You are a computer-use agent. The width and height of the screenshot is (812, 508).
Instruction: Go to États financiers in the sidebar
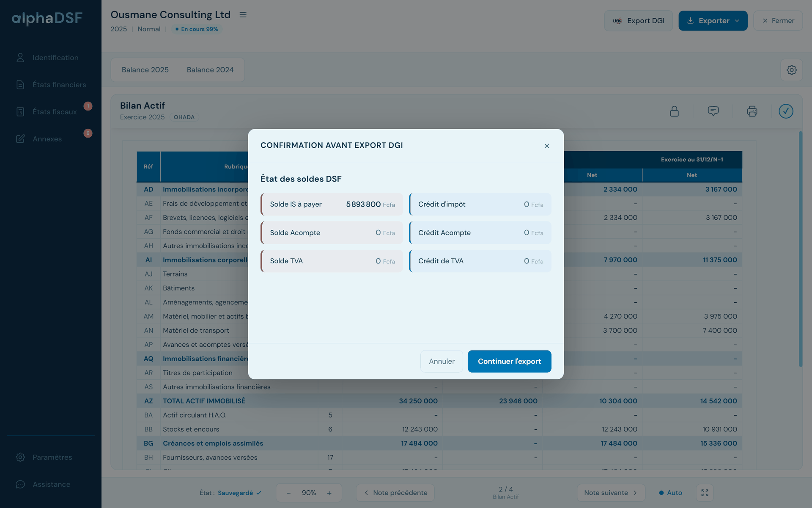(51, 85)
